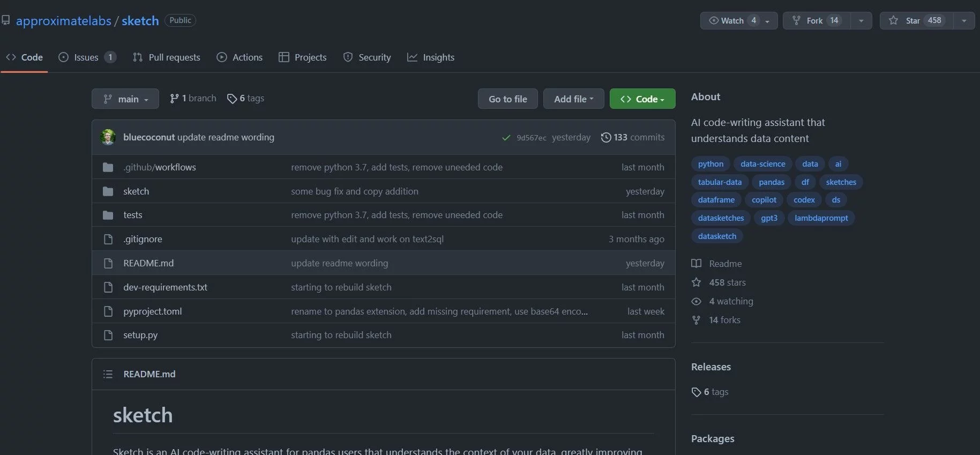Image resolution: width=980 pixels, height=455 pixels.
Task: Select the gpt3 topic tag
Action: coord(769,218)
